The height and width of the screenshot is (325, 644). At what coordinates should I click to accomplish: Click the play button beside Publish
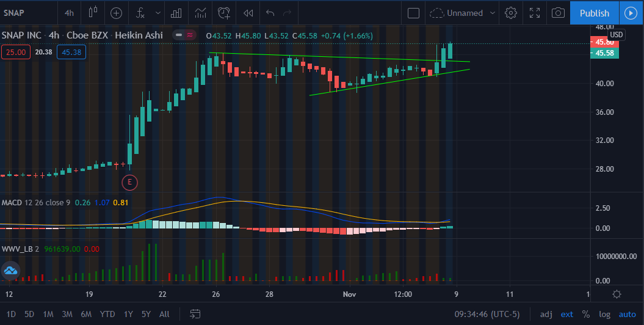(631, 13)
